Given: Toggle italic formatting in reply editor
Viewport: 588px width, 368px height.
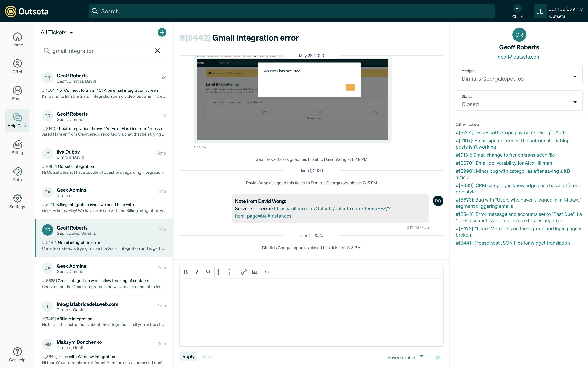Looking at the screenshot, I should click(x=197, y=272).
